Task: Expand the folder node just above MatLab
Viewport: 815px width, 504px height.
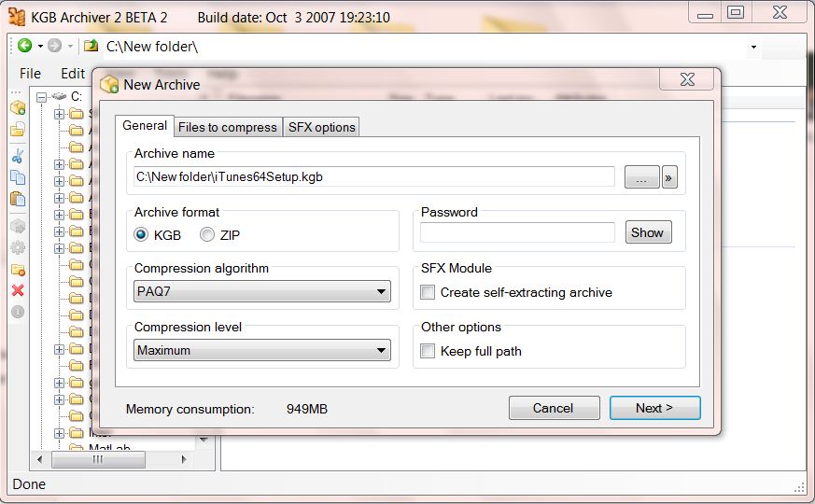Action: [59, 433]
